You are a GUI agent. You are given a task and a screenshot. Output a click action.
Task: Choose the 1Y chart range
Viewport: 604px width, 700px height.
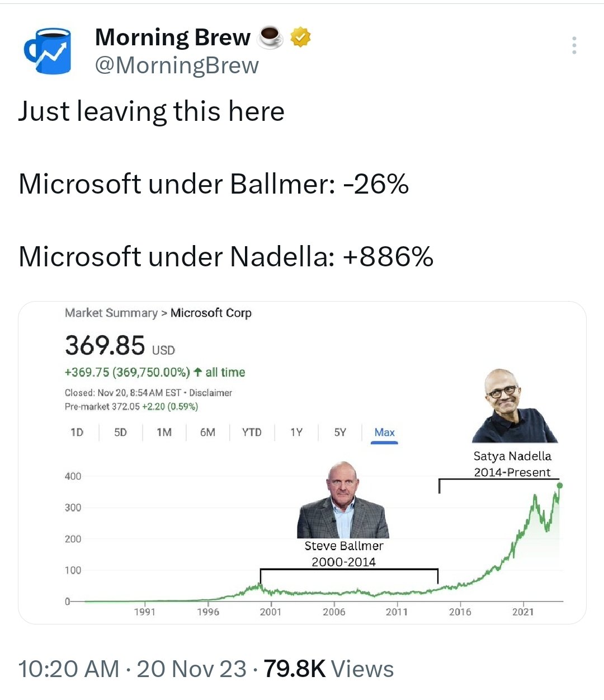(x=296, y=433)
